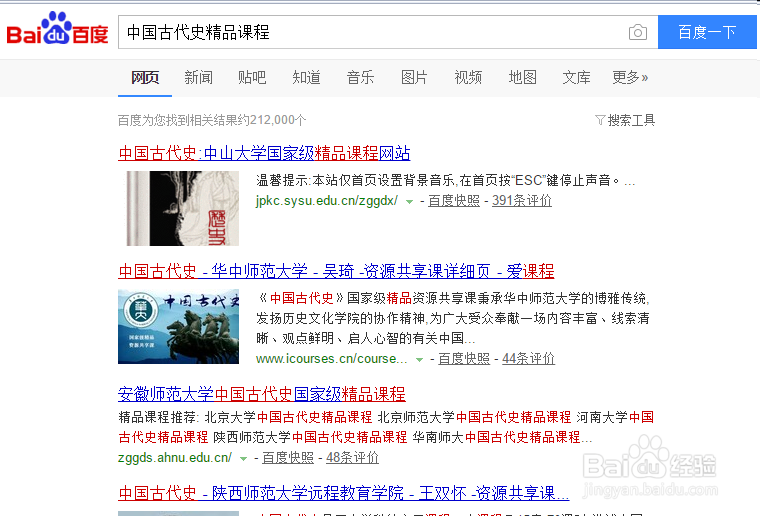The height and width of the screenshot is (516, 760).
Task: Click the snippet text beginning 精品课程推荐
Action: (x=386, y=427)
